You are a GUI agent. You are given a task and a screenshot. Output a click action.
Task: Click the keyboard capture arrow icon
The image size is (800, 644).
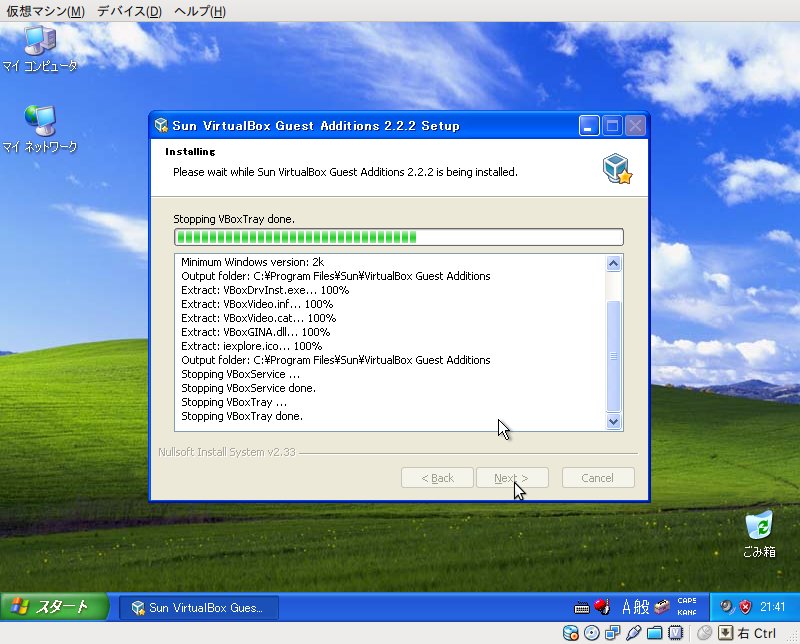pos(725,633)
